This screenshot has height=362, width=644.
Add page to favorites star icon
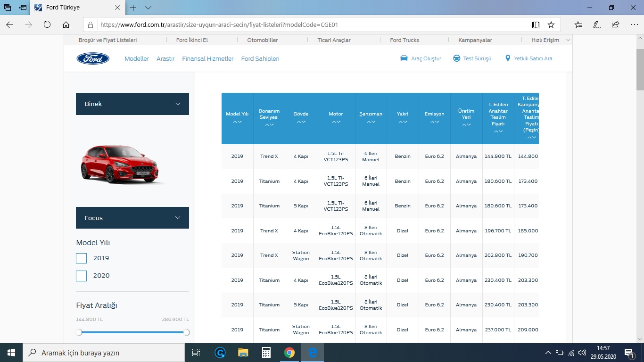click(551, 25)
